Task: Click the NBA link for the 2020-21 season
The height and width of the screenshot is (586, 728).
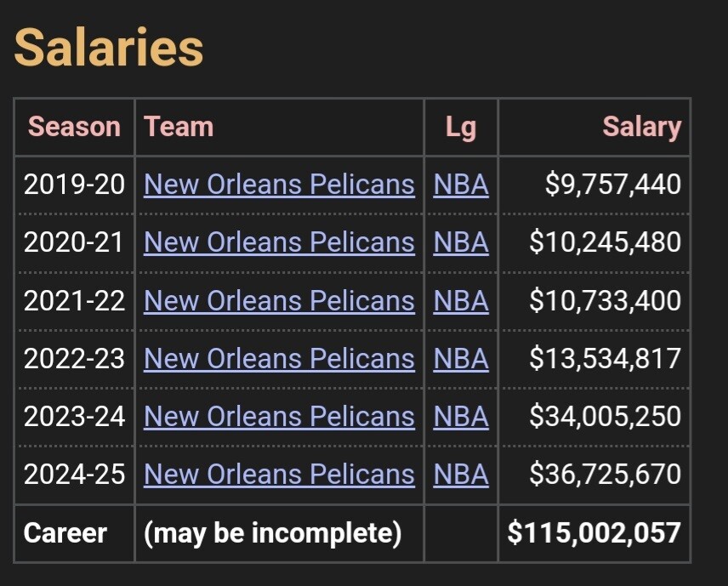Action: [x=461, y=242]
